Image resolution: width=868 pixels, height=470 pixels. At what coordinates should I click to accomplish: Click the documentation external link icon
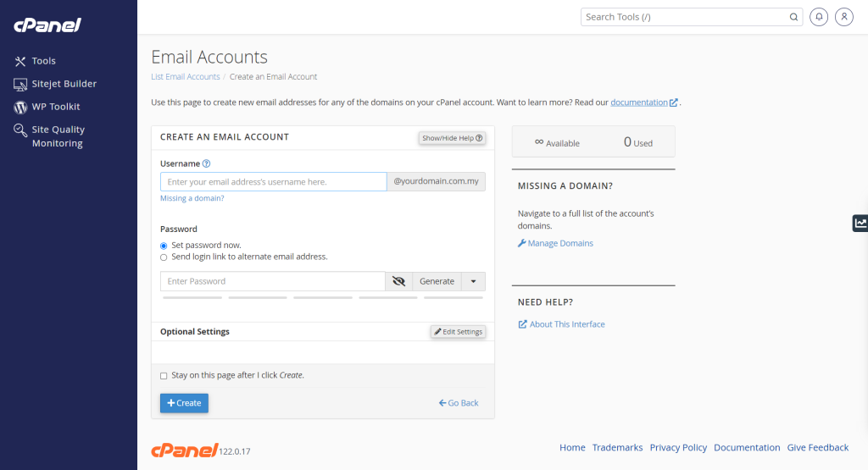point(674,102)
